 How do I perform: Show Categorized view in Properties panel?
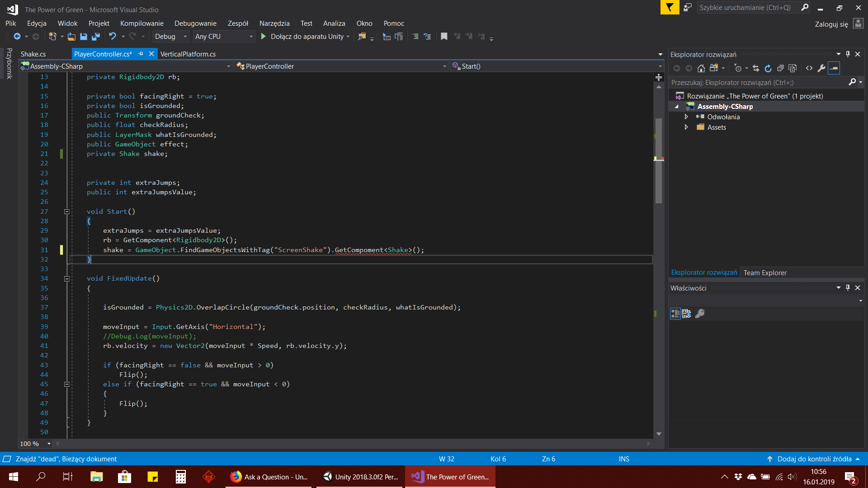coord(675,314)
